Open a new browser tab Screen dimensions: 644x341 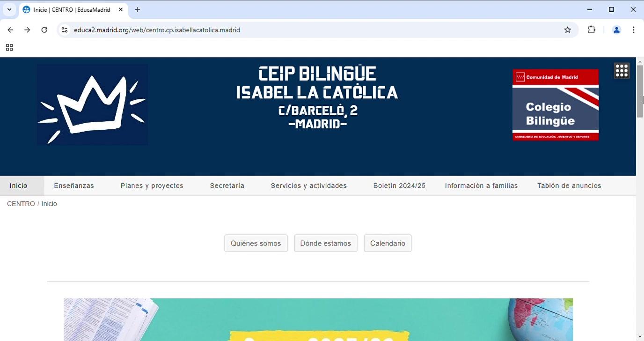(138, 9)
